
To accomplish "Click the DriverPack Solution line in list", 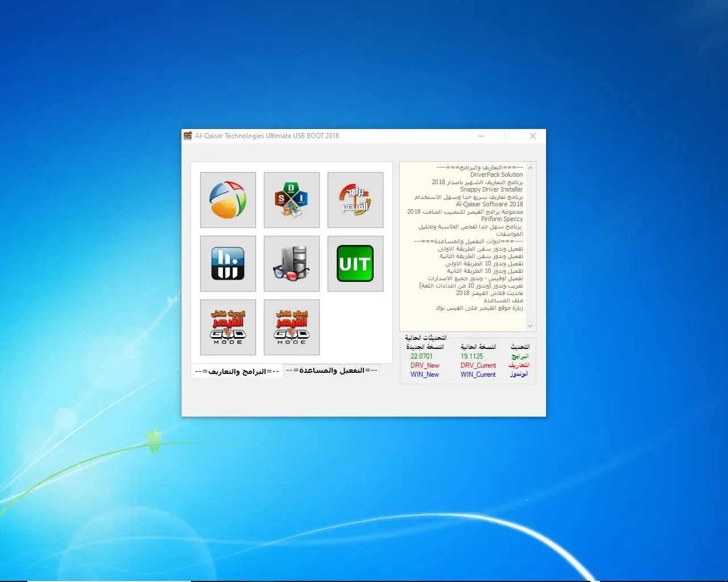I will pos(497,174).
